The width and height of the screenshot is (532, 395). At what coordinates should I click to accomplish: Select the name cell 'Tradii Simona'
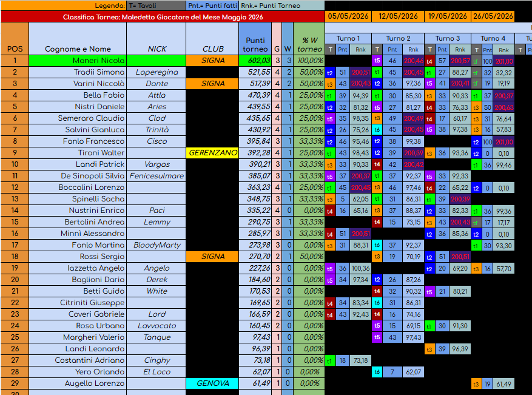[x=78, y=72]
